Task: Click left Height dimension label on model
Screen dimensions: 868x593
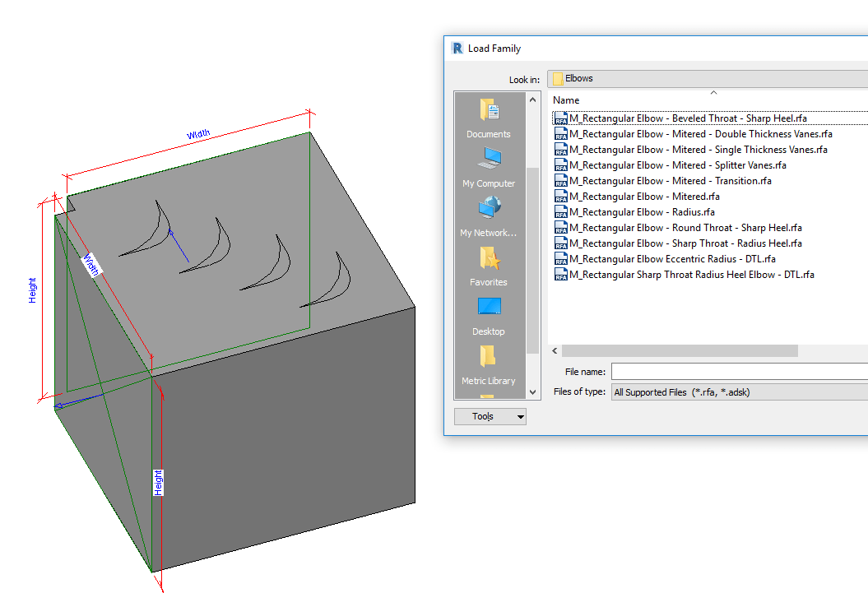Action: click(x=32, y=290)
